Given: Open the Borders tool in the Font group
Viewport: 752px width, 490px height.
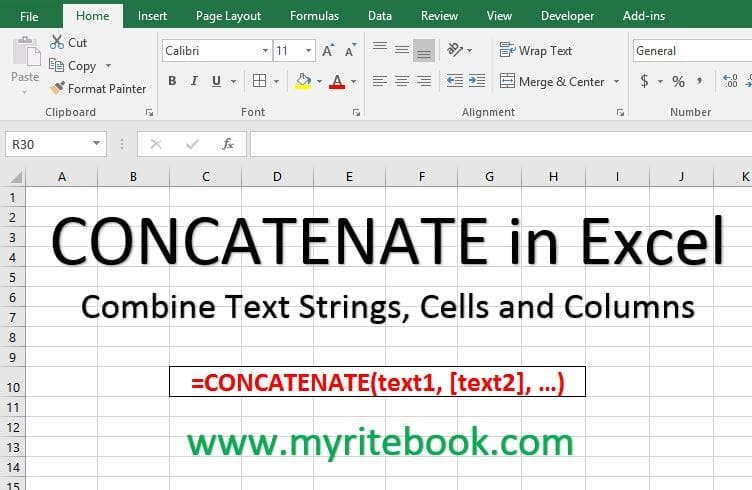Looking at the screenshot, I should (x=259, y=81).
